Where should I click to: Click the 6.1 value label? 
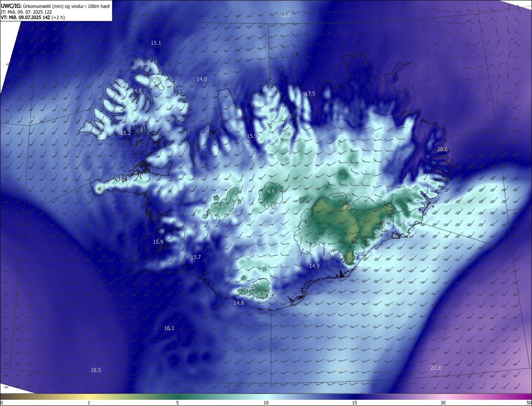coord(220,205)
